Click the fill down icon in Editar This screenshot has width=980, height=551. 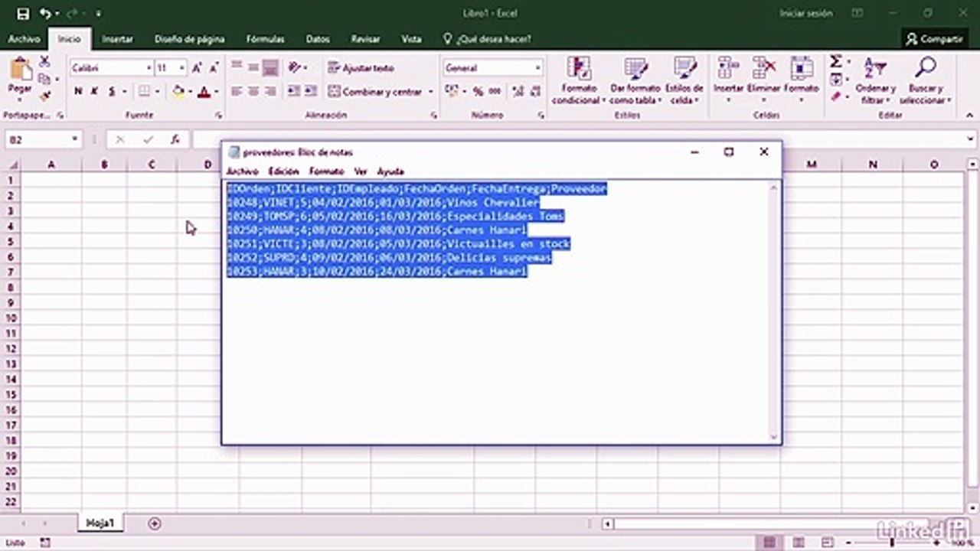click(836, 80)
